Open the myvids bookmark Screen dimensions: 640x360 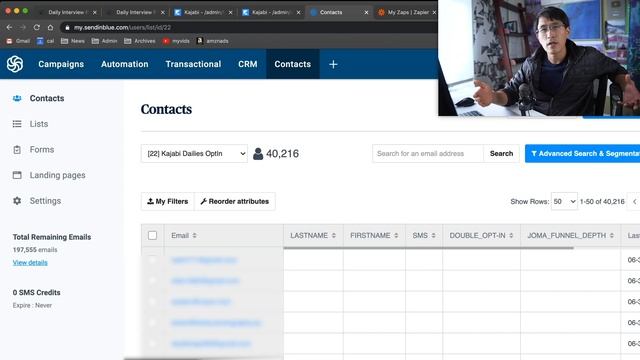point(176,41)
